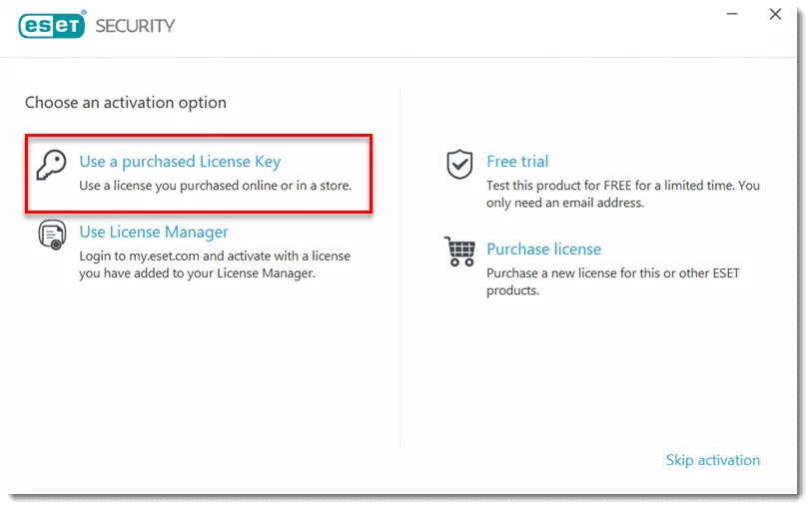
Task: Select Use License Manager option
Action: pos(153,232)
